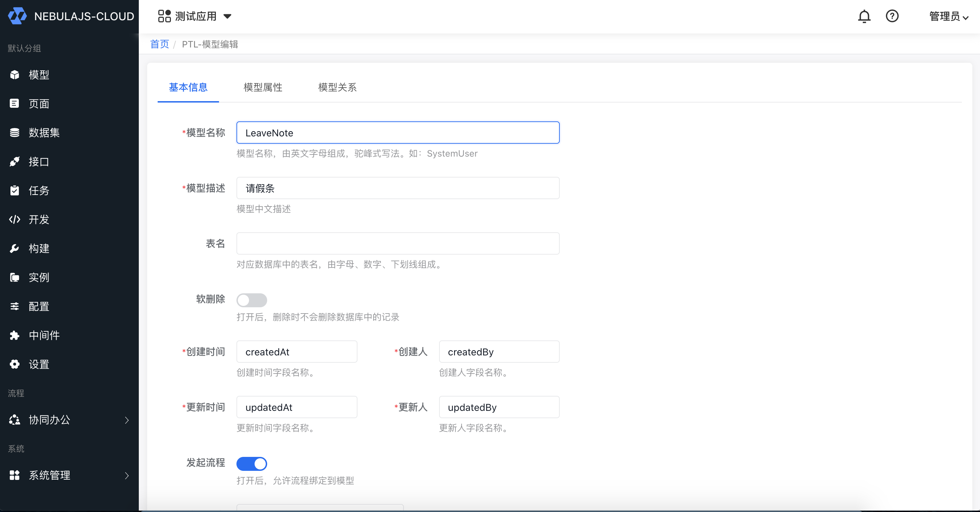
Task: Expand the 协同办公 sidebar group
Action: 69,420
